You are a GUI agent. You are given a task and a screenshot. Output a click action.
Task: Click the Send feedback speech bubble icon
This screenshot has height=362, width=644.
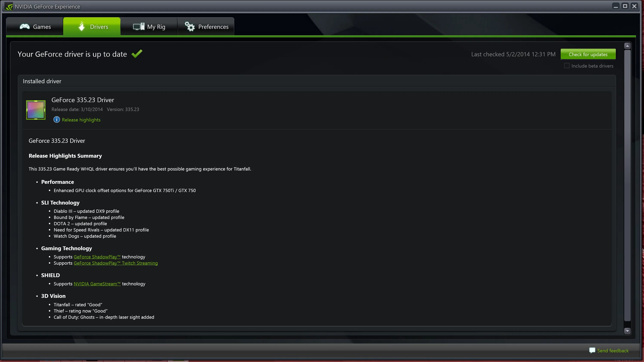[592, 350]
